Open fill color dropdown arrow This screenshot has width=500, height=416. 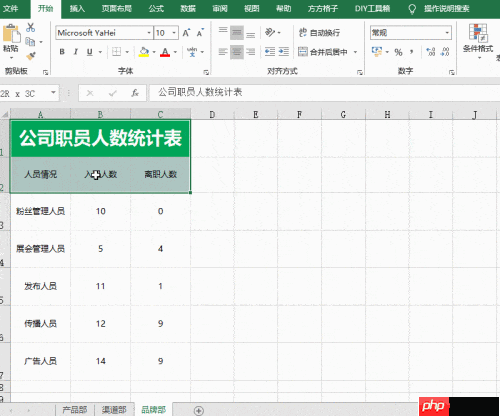tap(154, 52)
